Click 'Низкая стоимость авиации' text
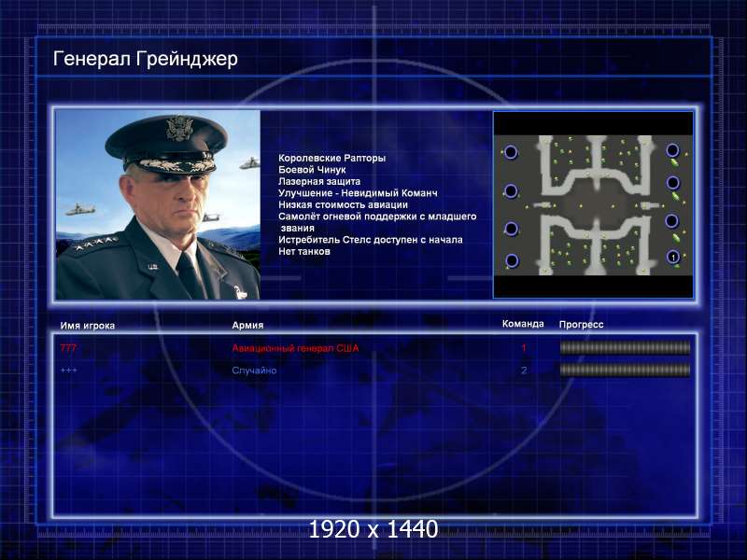Viewport: 747px width, 560px height. (x=343, y=204)
